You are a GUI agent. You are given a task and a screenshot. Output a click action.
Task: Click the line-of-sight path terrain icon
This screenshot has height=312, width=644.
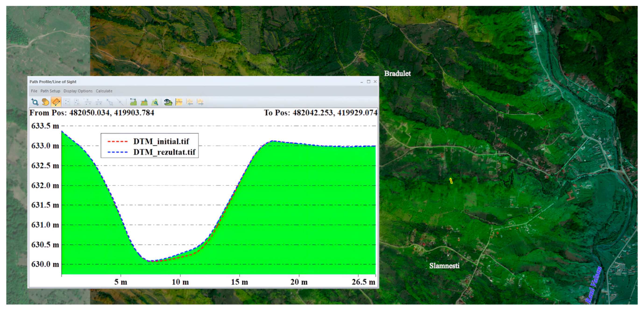(133, 102)
